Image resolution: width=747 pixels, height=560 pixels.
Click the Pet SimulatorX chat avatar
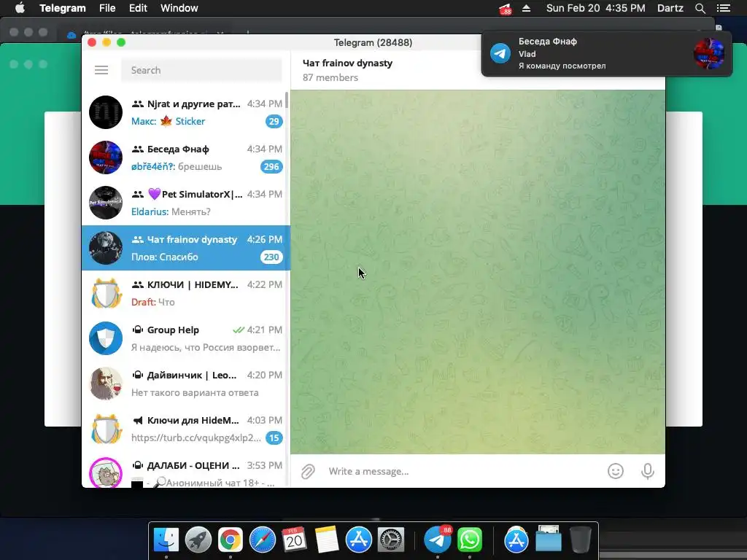pyautogui.click(x=106, y=203)
